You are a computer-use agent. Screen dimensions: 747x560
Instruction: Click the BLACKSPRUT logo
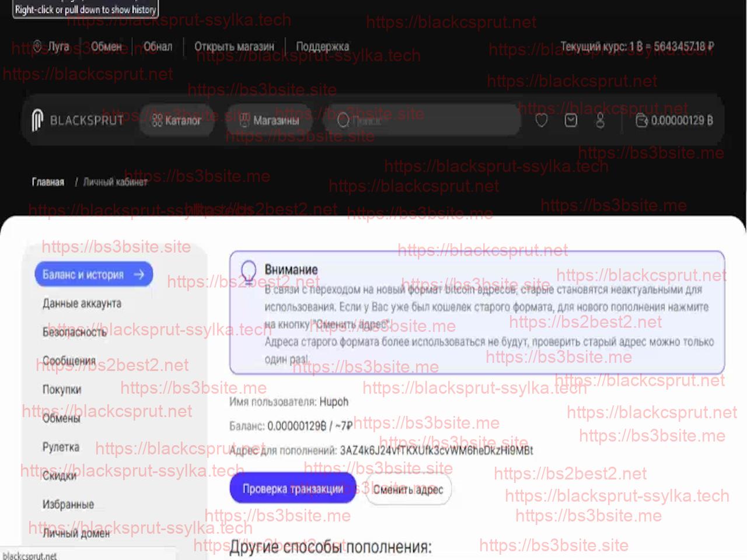click(x=78, y=120)
